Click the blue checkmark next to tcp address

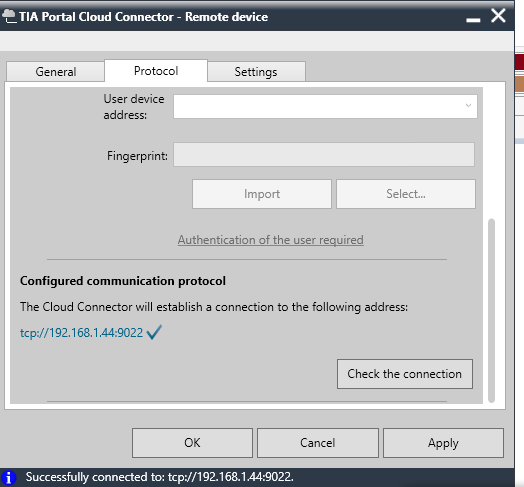(x=154, y=332)
